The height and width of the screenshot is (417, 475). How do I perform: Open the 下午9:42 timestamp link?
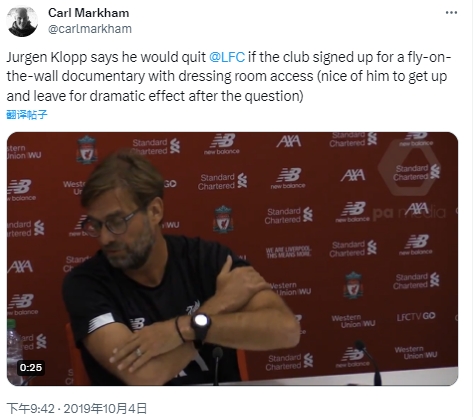click(x=30, y=408)
